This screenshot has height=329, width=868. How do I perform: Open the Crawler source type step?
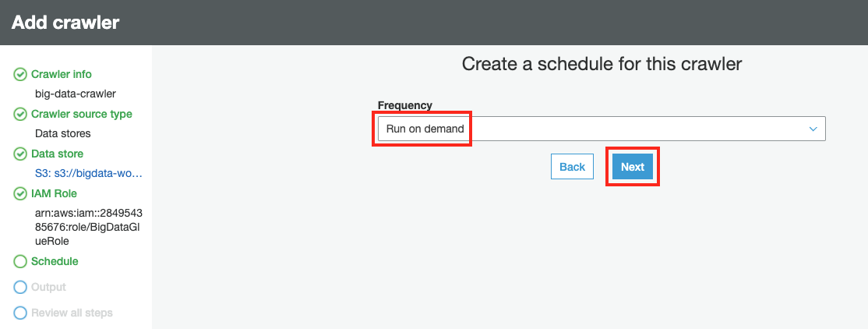(81, 115)
